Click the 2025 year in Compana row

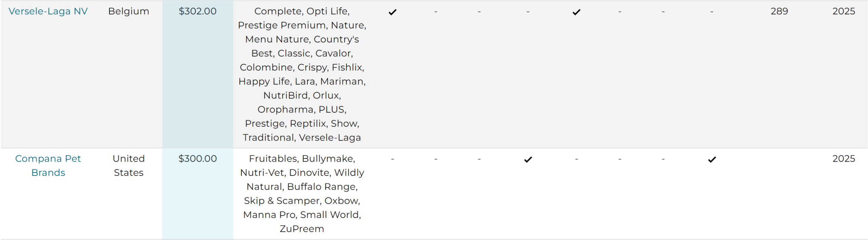844,159
